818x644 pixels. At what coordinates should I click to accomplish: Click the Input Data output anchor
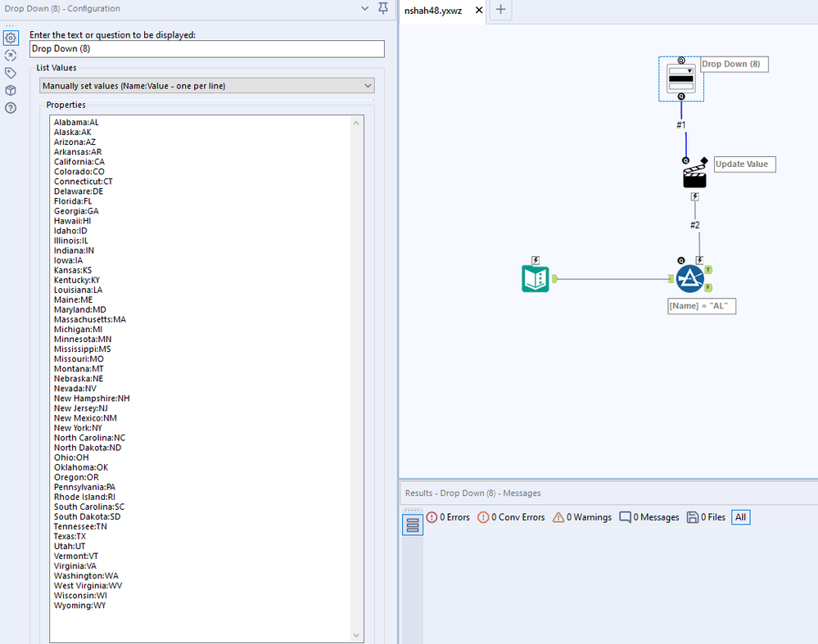coord(554,279)
